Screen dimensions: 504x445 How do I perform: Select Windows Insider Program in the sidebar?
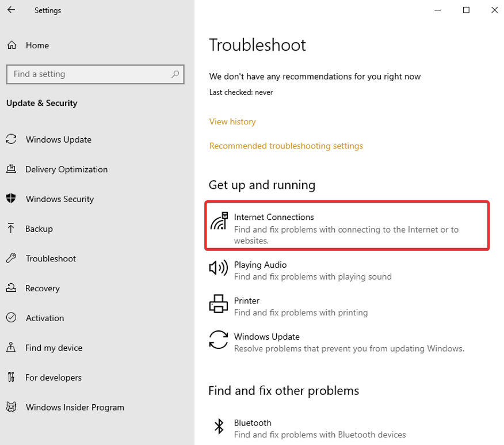tap(75, 407)
